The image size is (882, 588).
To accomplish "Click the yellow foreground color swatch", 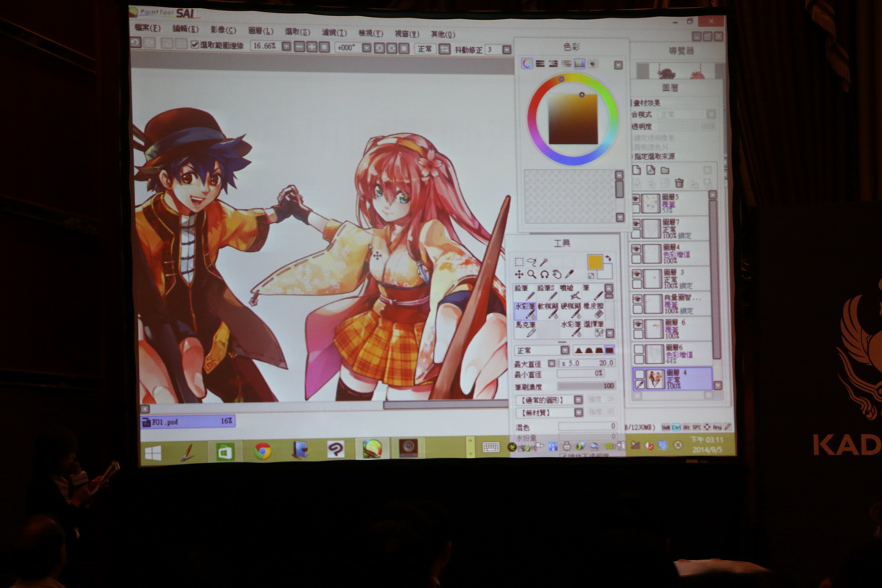I will pos(594,262).
